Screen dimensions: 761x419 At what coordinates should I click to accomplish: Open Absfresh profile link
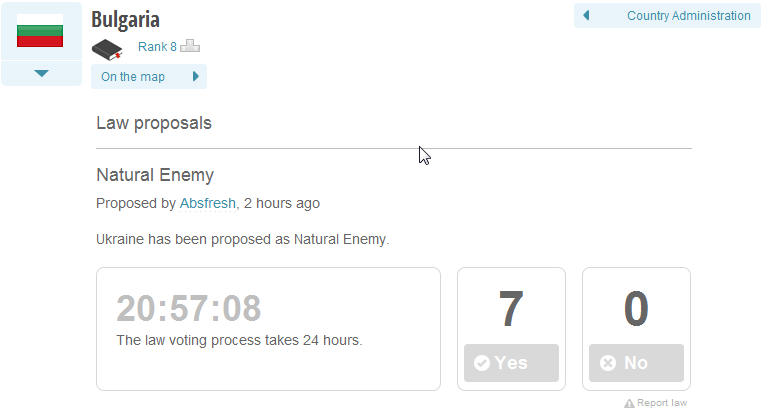click(x=208, y=203)
